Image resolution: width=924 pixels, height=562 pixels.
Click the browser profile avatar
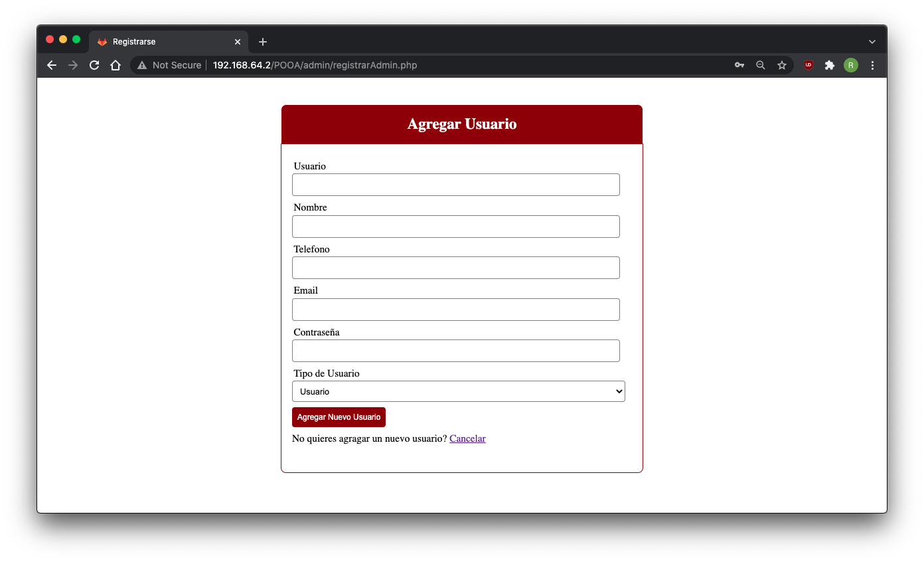850,64
